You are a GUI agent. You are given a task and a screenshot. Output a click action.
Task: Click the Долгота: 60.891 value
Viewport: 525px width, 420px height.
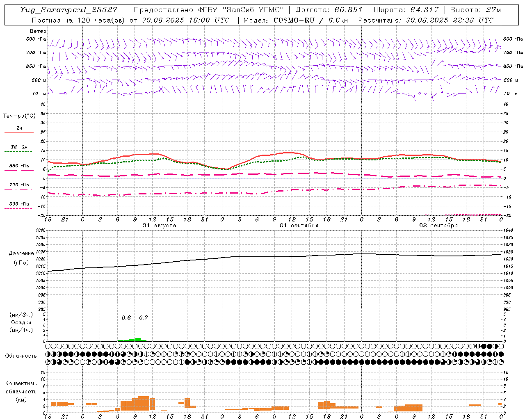click(329, 10)
